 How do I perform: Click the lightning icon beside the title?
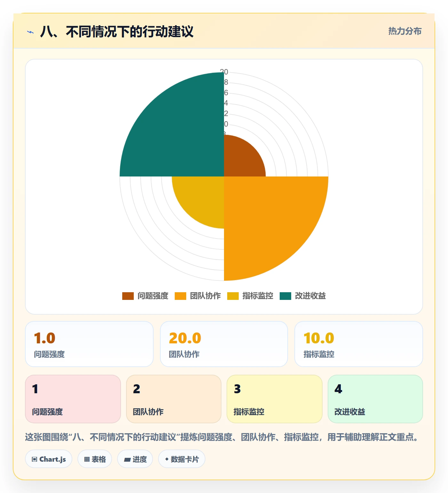pos(30,32)
